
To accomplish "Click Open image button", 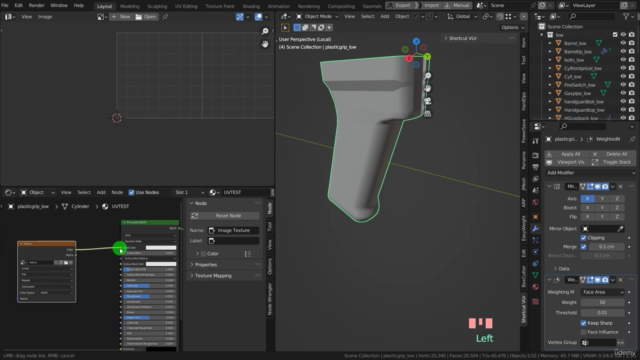I will pyautogui.click(x=146, y=17).
